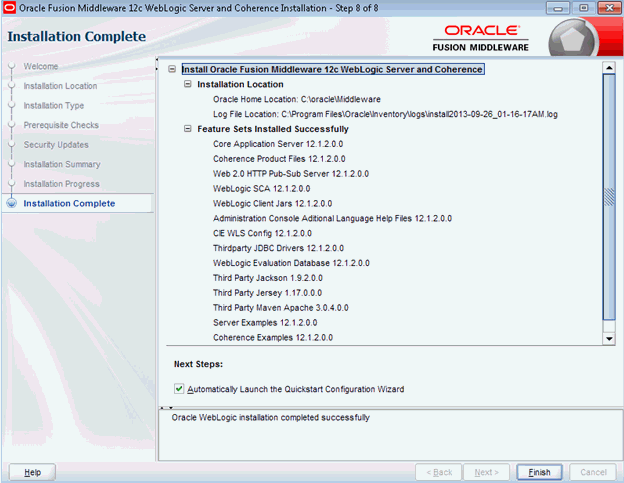
Task: Collapse the Installation Location tree node
Action: tap(187, 84)
